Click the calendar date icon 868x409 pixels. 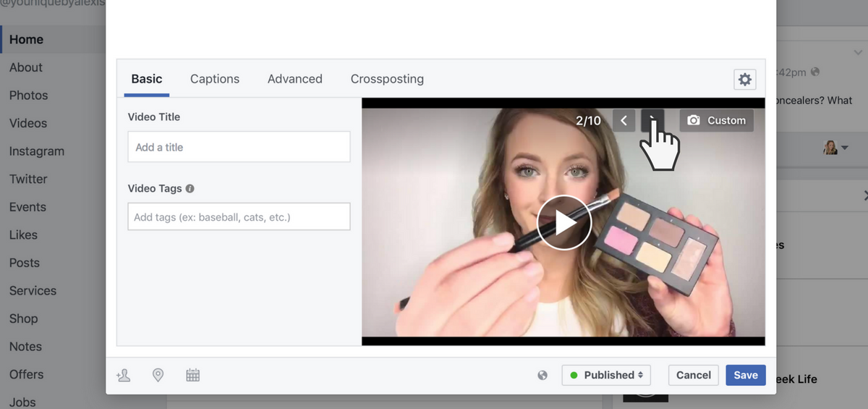pyautogui.click(x=192, y=375)
